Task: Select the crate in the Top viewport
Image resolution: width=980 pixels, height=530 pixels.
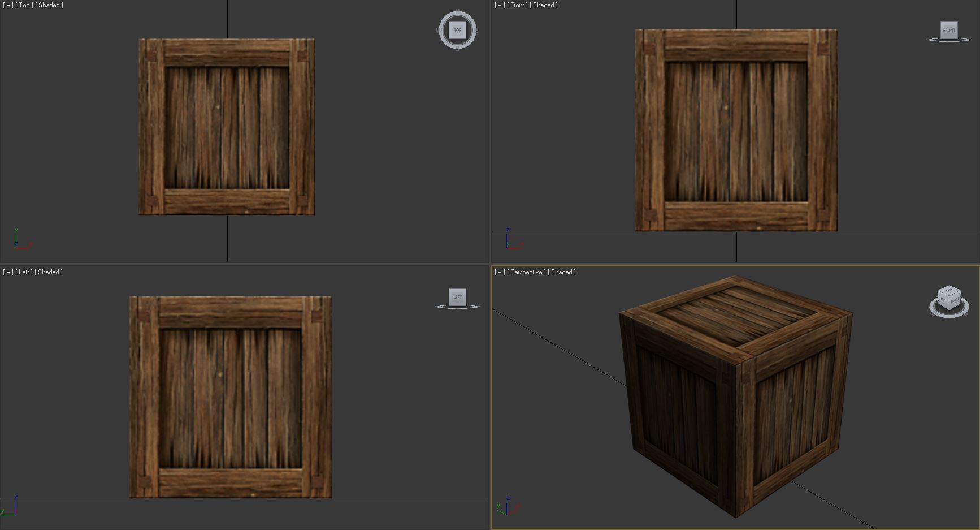Action: click(x=227, y=127)
